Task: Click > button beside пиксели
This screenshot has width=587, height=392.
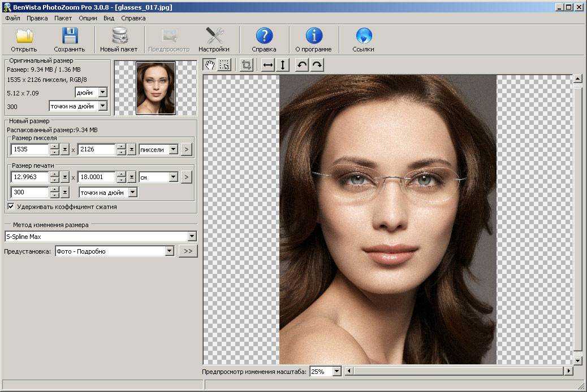Action: point(187,149)
